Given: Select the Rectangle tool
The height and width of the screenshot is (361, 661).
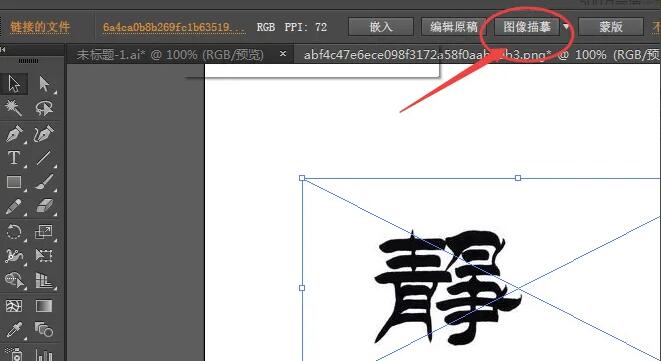Looking at the screenshot, I should [x=14, y=182].
